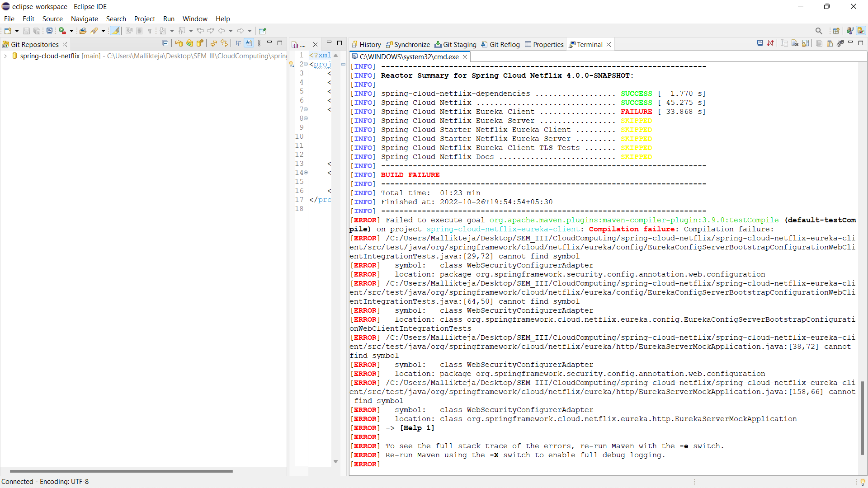Open a new Terminal from main toolbar

49,31
